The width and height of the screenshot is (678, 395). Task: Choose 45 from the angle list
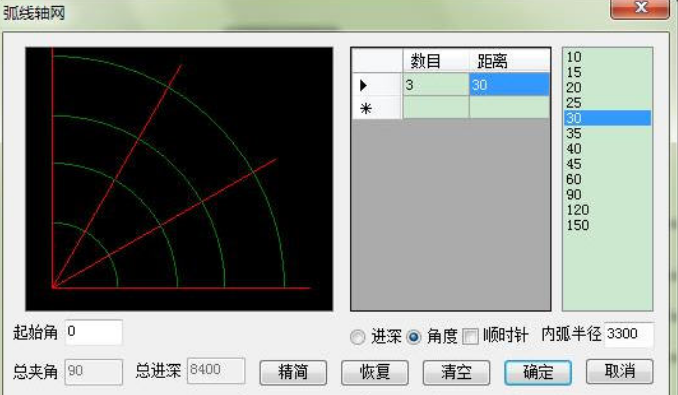608,164
